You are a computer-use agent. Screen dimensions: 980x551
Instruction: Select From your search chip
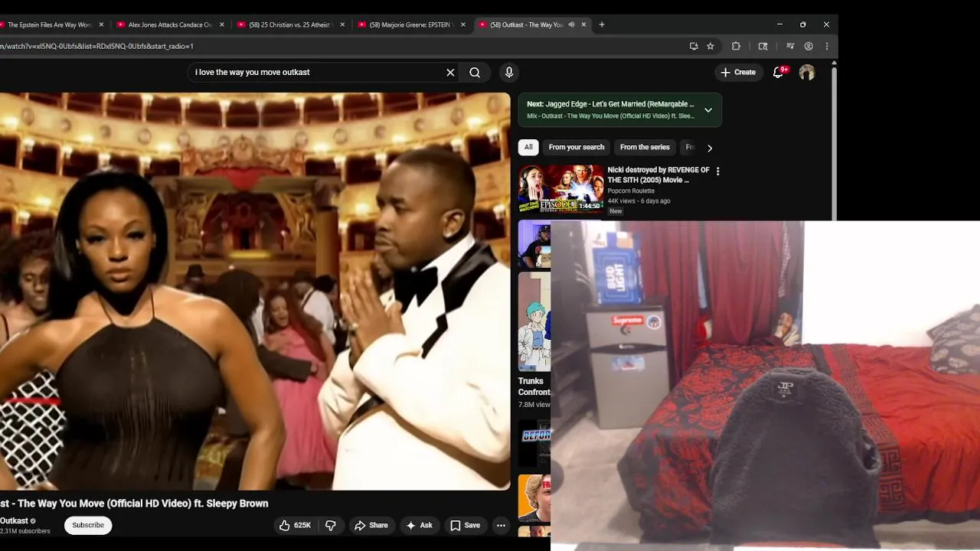point(577,147)
